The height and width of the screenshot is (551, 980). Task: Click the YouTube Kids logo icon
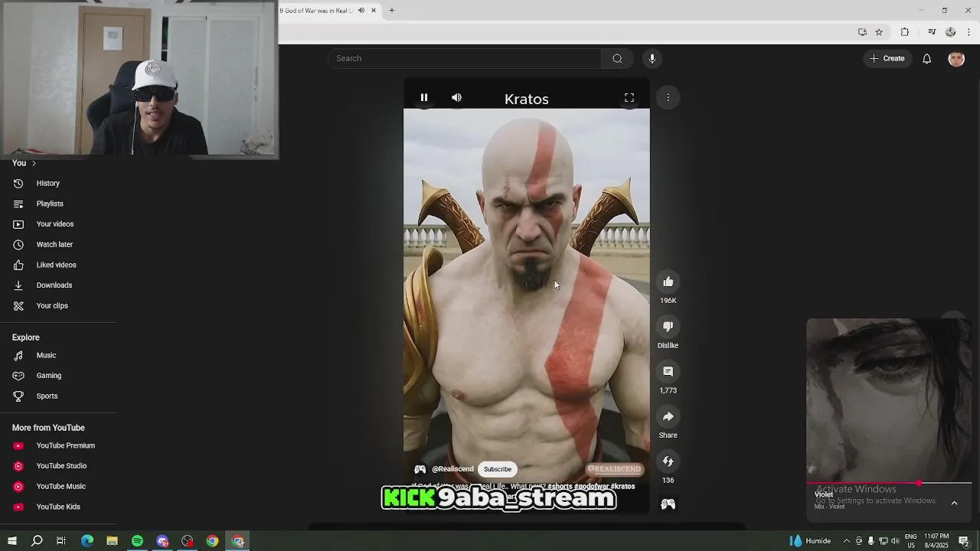click(x=18, y=507)
